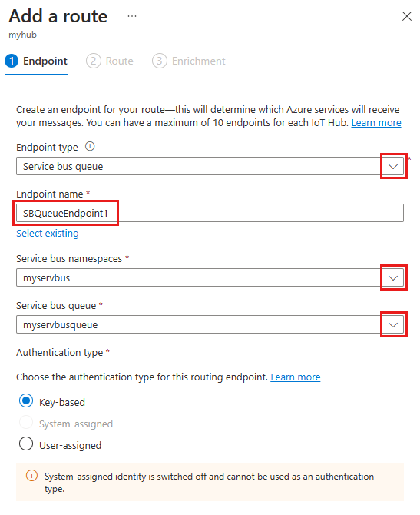Screen dimensions: 420x515
Task: Click the step 3 circle icon
Action: tap(160, 61)
